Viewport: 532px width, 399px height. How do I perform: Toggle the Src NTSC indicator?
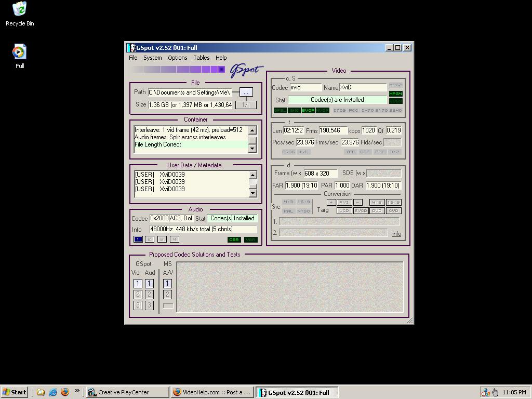(x=303, y=211)
